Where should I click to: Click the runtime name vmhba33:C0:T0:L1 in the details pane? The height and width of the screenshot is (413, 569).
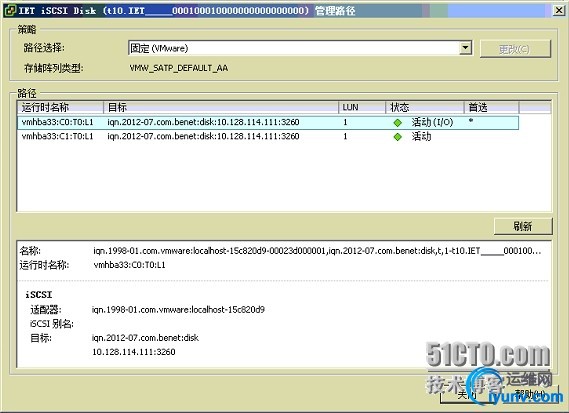129,265
